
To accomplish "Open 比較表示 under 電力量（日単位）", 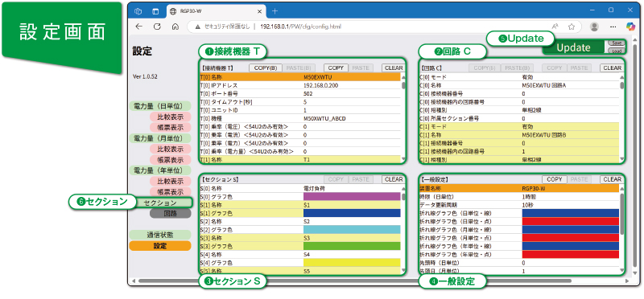I will point(170,117).
